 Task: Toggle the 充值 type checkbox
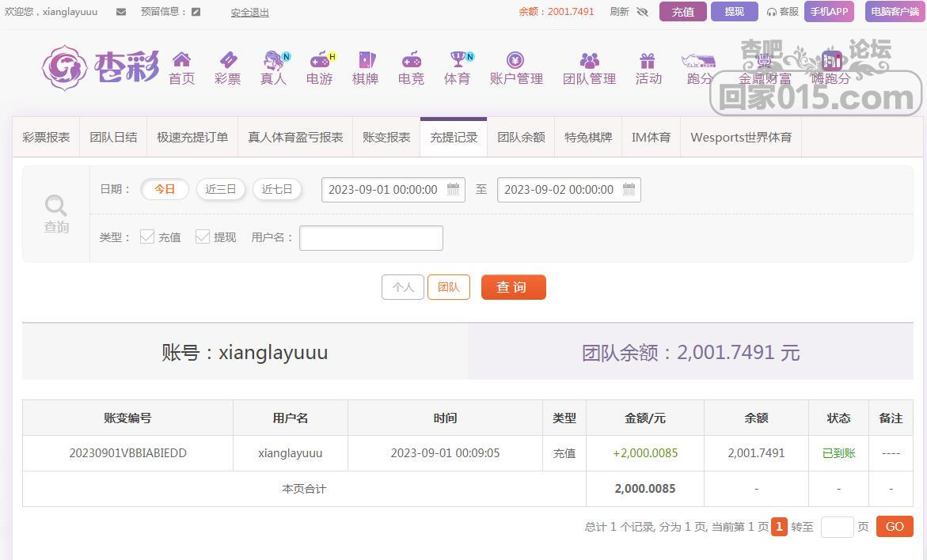147,236
